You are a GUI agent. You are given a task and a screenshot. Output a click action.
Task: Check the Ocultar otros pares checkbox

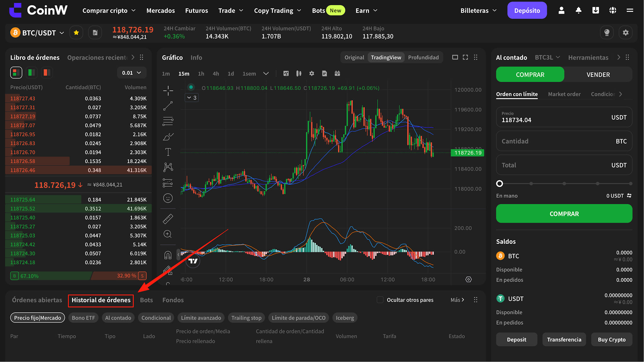(380, 300)
